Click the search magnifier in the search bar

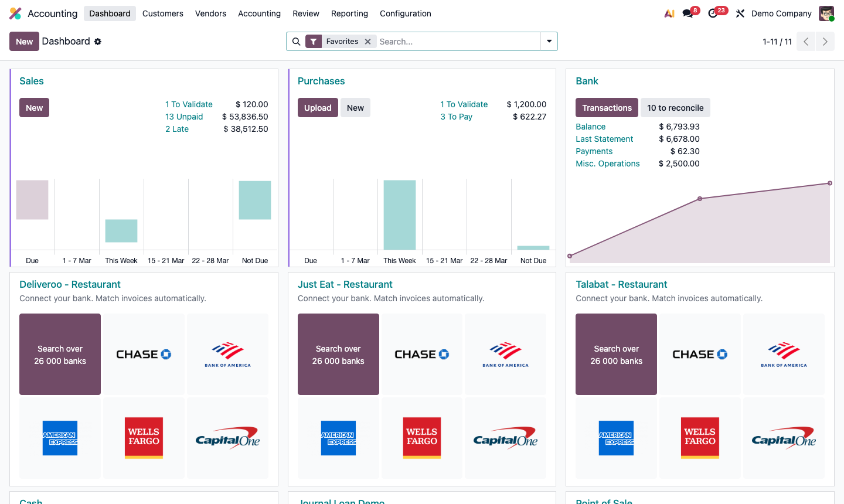[x=297, y=42]
